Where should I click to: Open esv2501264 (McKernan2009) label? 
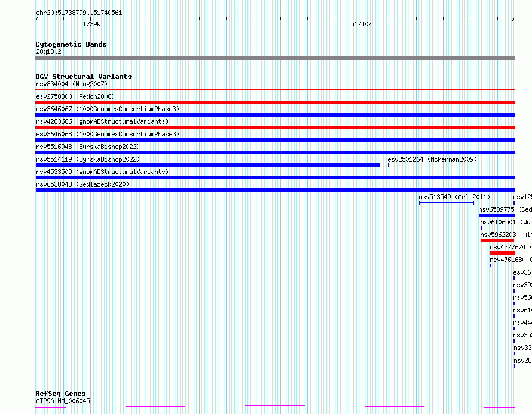432,159
